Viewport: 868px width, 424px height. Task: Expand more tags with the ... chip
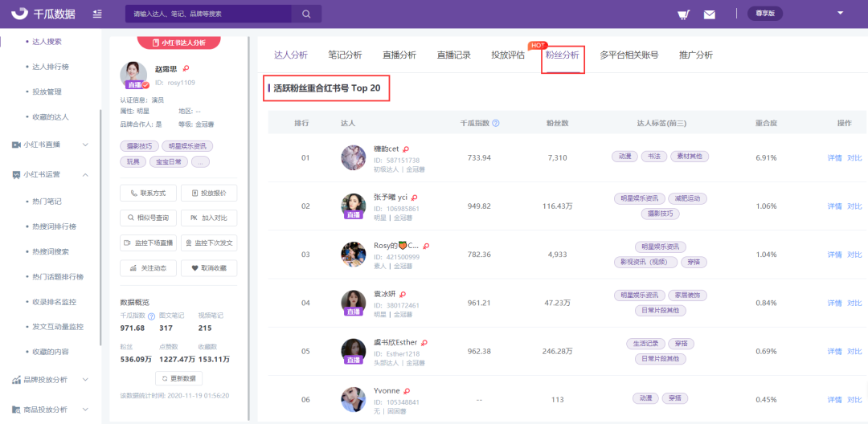[201, 162]
